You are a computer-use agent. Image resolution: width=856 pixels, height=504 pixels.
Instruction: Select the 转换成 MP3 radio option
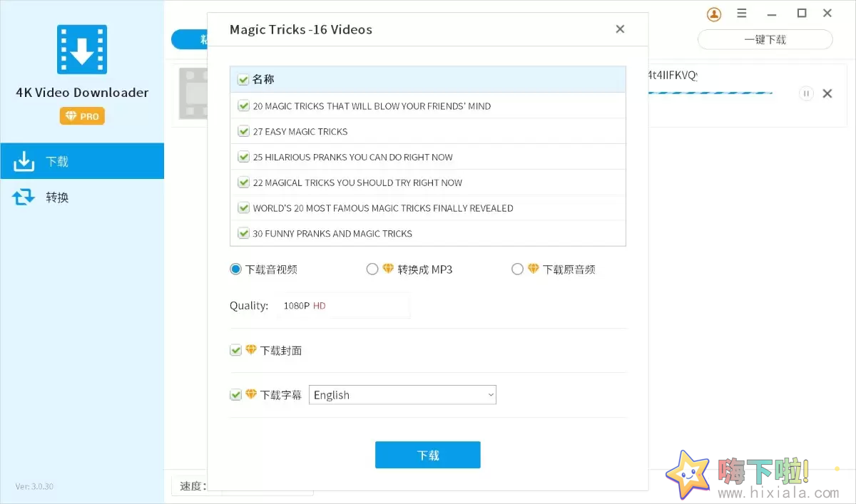(372, 269)
